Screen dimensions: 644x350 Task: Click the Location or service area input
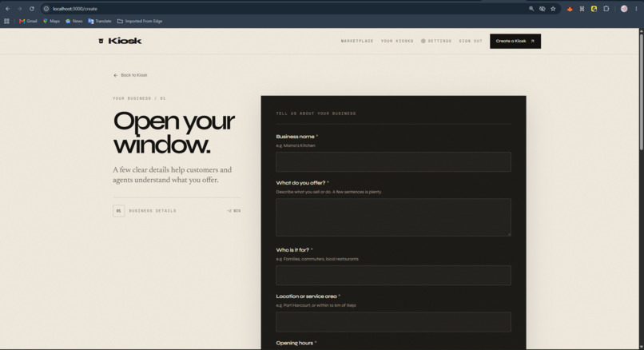[393, 322]
